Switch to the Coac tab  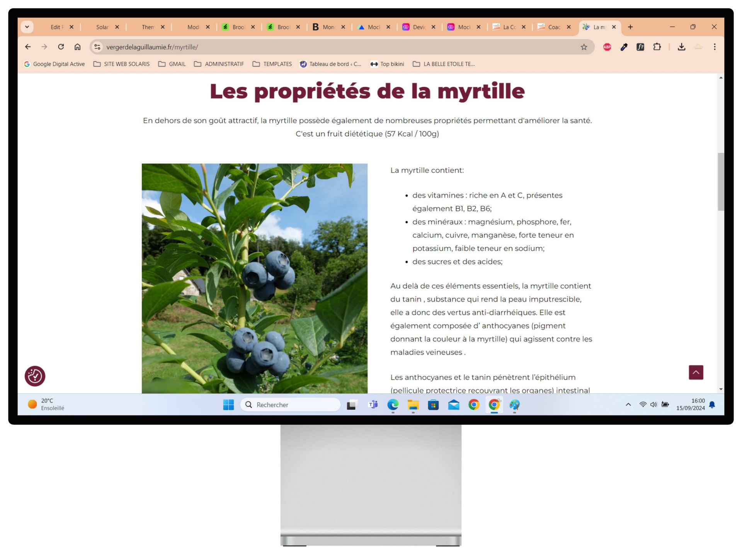coord(554,27)
